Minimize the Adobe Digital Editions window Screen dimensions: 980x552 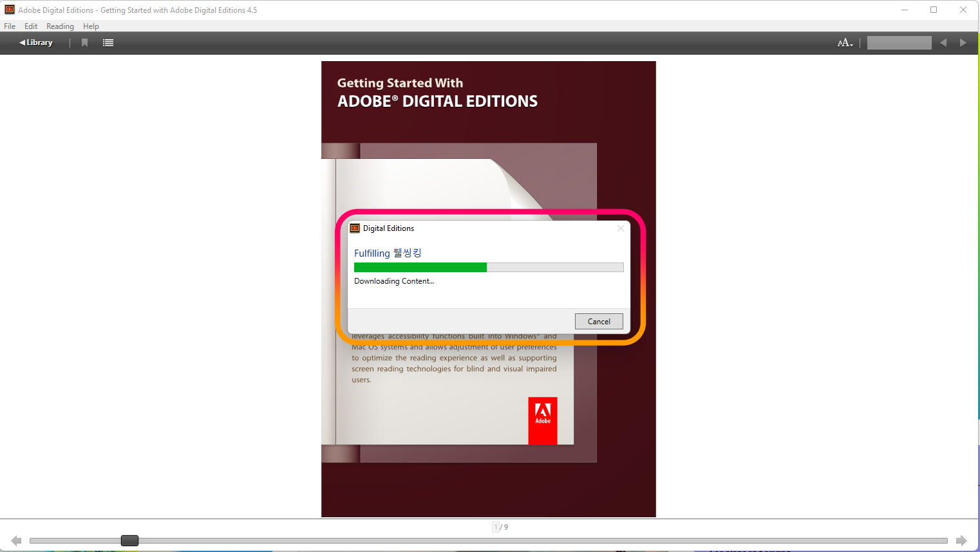(x=905, y=10)
